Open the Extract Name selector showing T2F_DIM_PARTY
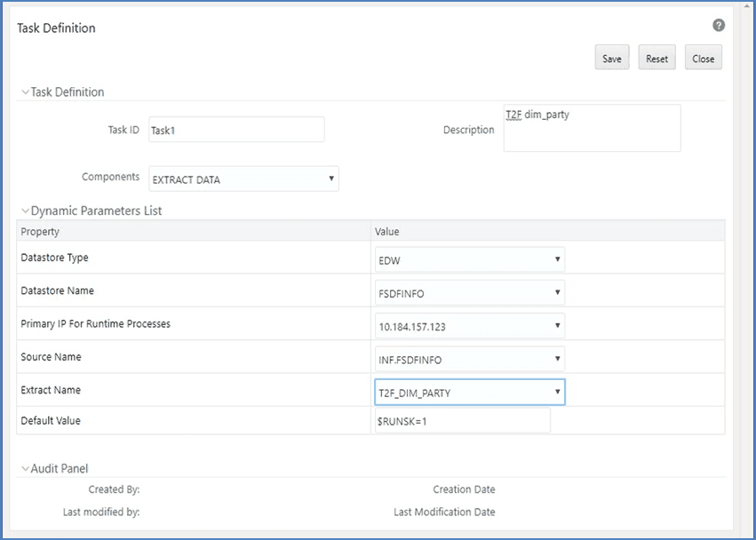Image resolution: width=756 pixels, height=540 pixels. 471,391
